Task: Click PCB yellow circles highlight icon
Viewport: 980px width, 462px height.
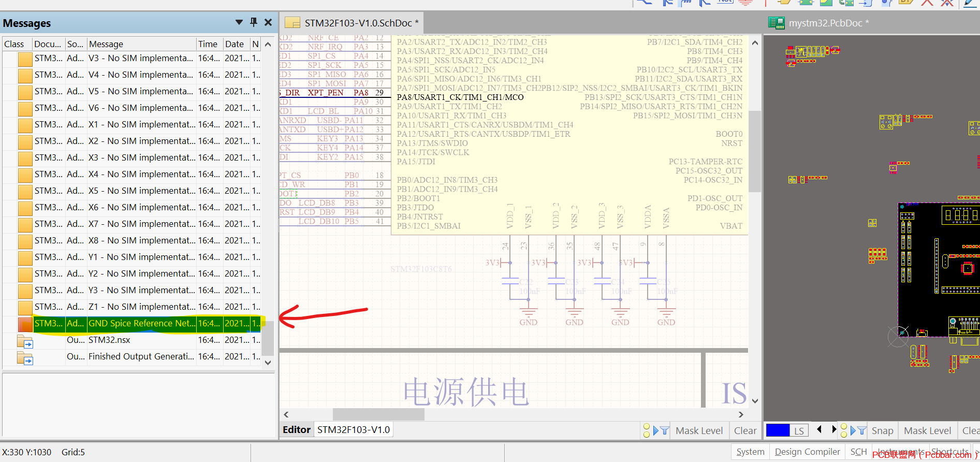Action: coord(843,430)
